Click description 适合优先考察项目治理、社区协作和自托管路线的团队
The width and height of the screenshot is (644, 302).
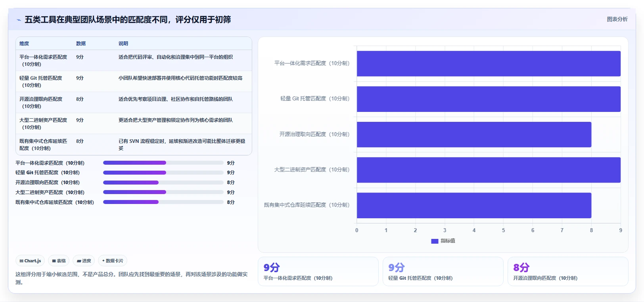point(175,99)
